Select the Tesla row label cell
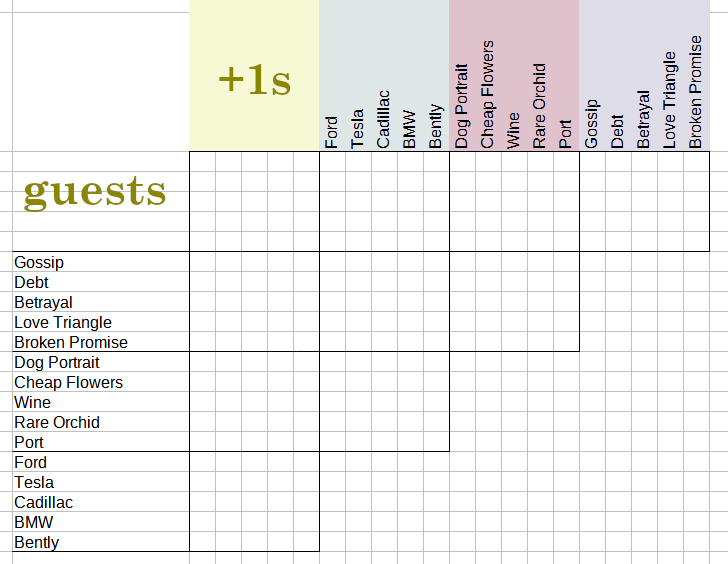Viewport: 728px width, 564px height. click(x=34, y=482)
